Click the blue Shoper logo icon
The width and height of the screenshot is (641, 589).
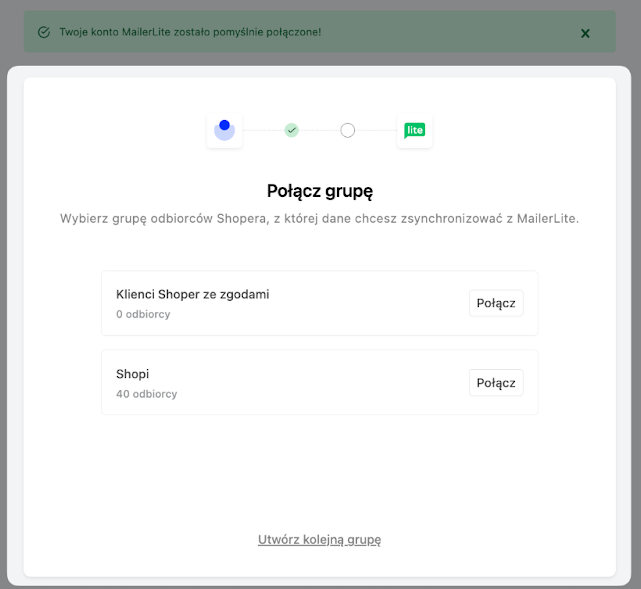coord(224,130)
